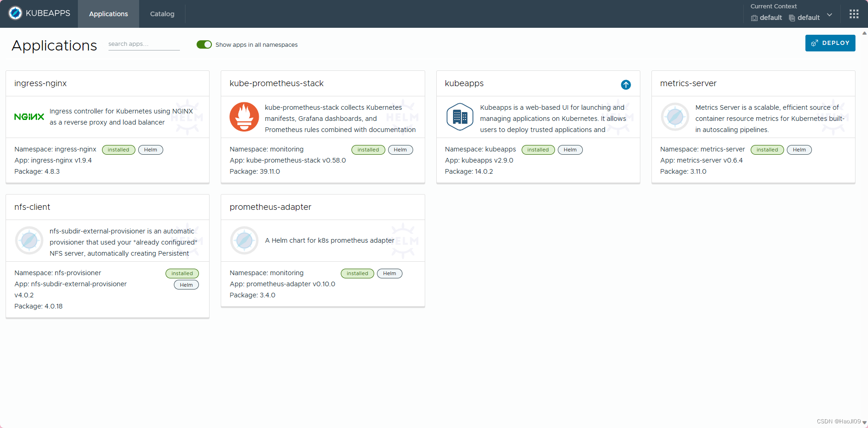
Task: Open the metrics-server application title
Action: pyautogui.click(x=688, y=83)
